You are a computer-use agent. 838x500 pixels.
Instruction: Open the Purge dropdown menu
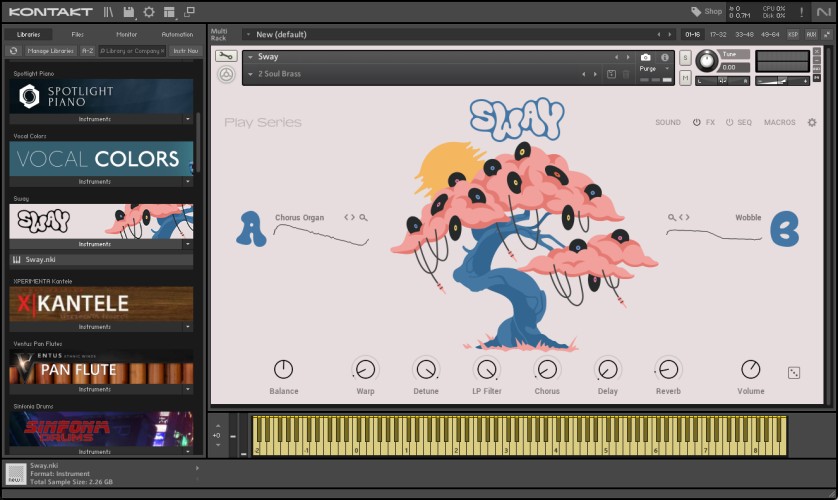667,68
